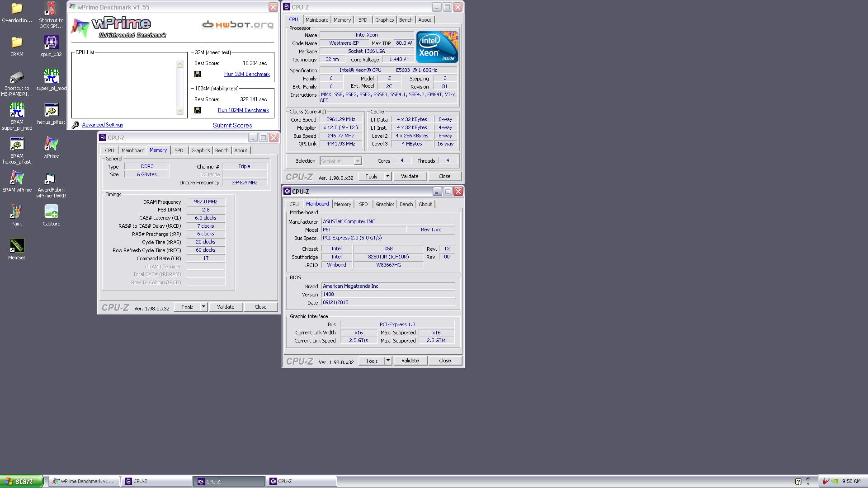Open Advanced Settings link in wPrime
Viewport: 868px width, 488px height.
coord(102,125)
